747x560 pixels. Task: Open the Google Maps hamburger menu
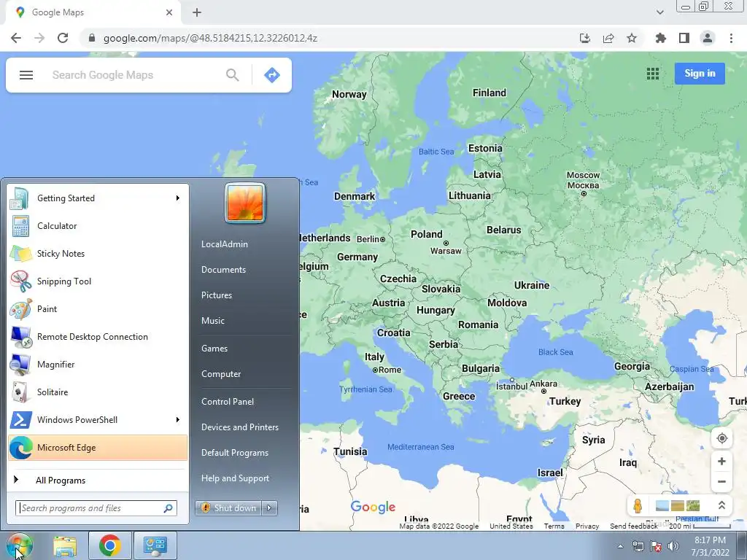(x=26, y=75)
